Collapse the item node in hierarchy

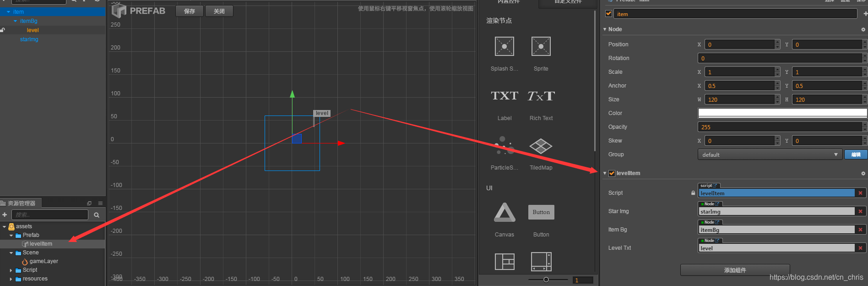(x=8, y=12)
